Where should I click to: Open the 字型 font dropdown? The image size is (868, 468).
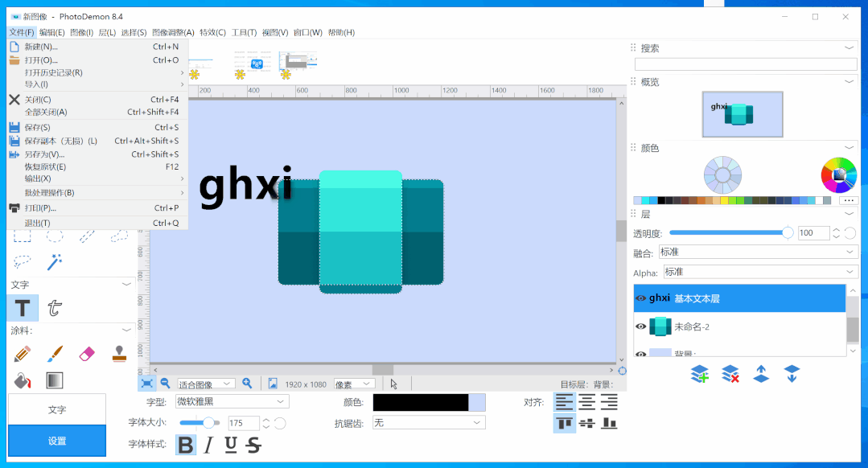tap(232, 401)
